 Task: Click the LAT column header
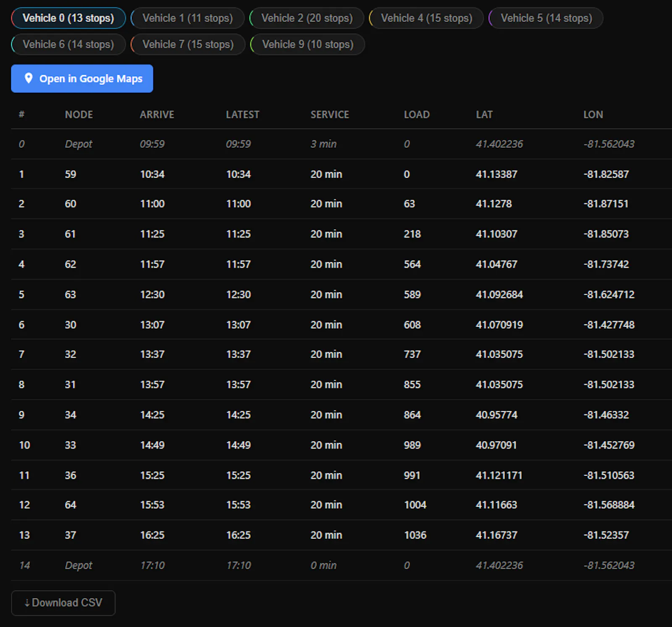484,115
